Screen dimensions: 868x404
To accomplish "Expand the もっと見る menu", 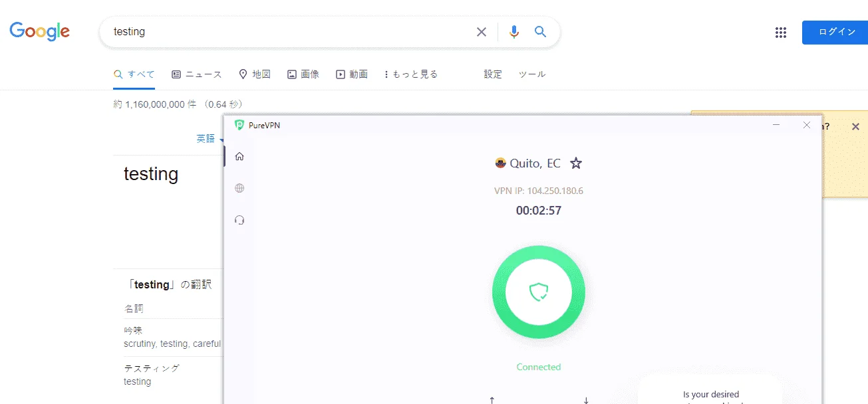I will pyautogui.click(x=411, y=74).
